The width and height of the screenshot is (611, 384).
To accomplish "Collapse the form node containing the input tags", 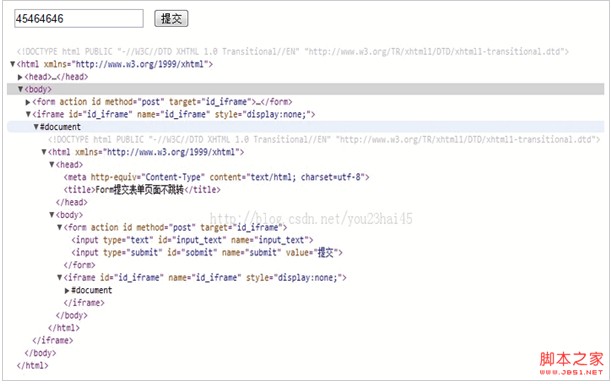I will click(60, 227).
